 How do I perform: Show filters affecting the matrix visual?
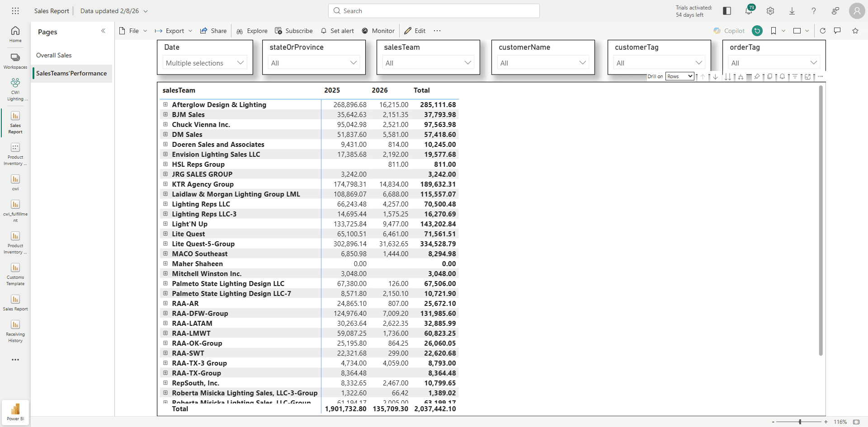click(x=795, y=76)
